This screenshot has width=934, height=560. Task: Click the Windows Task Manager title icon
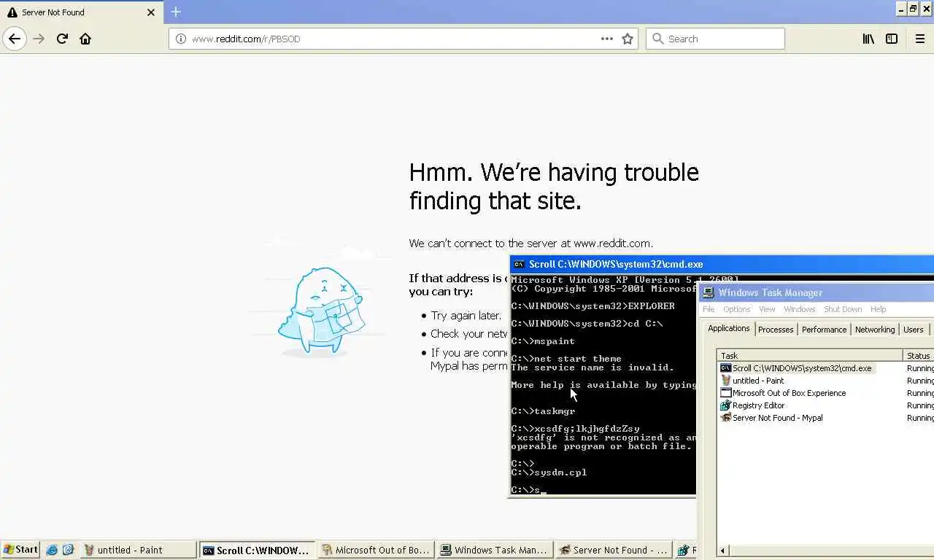click(x=708, y=292)
